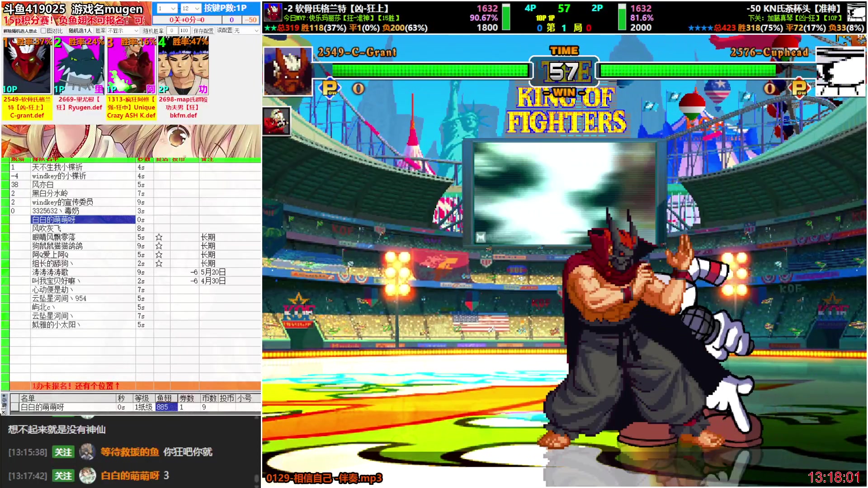This screenshot has width=868, height=488.
Task: Click player 1 C-Grant portrait in game HUD
Action: 288,71
